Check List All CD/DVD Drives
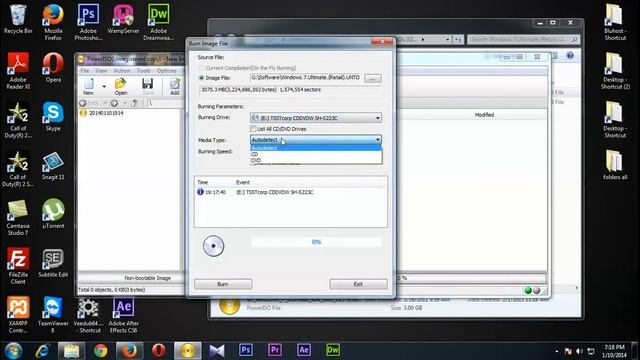 [x=253, y=129]
